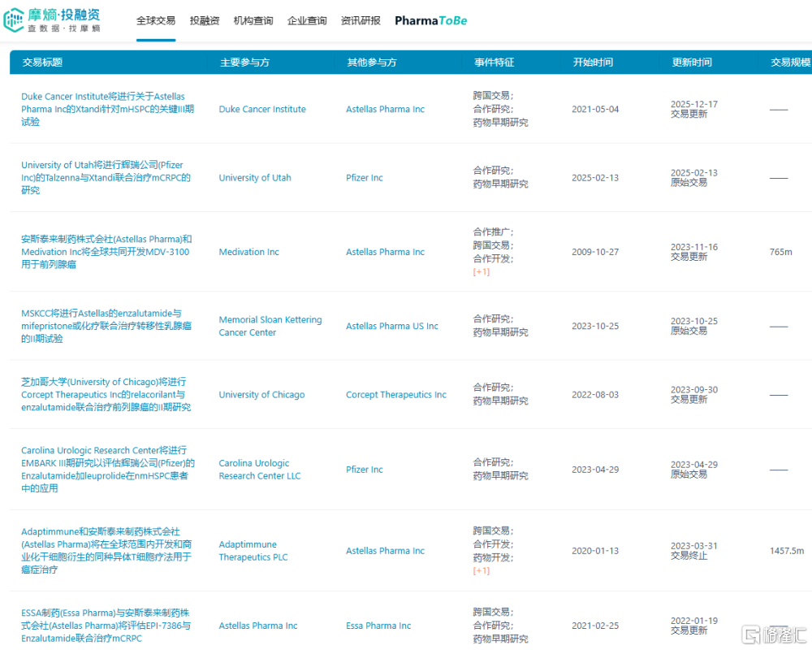Click University of Chicago participant link
Screen dimensions: 812x650
point(261,394)
